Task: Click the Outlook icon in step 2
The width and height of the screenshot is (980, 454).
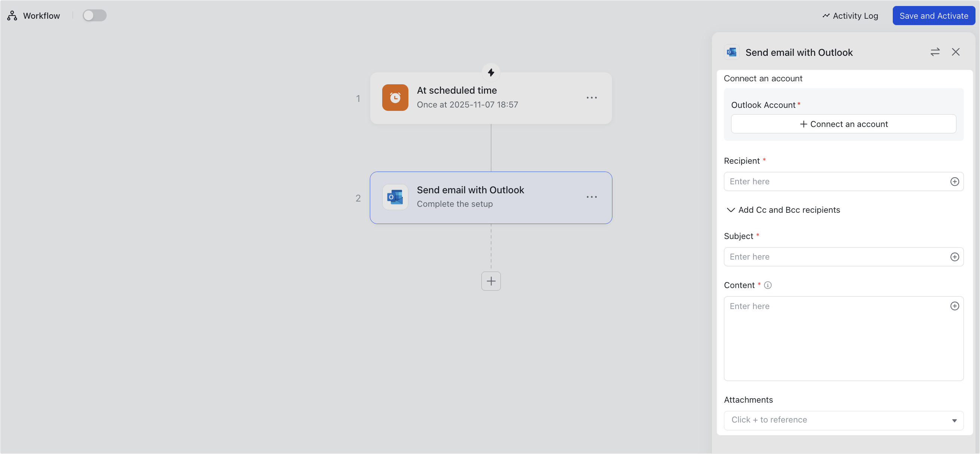Action: pyautogui.click(x=395, y=197)
